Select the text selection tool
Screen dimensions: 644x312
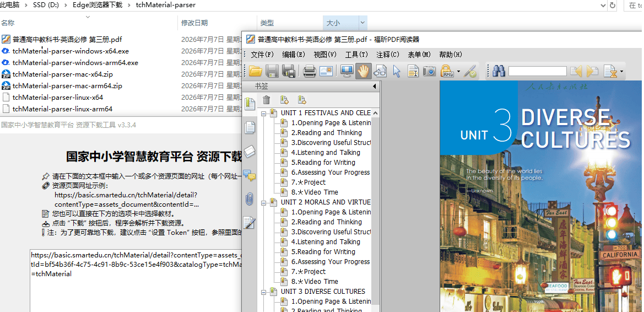[413, 71]
